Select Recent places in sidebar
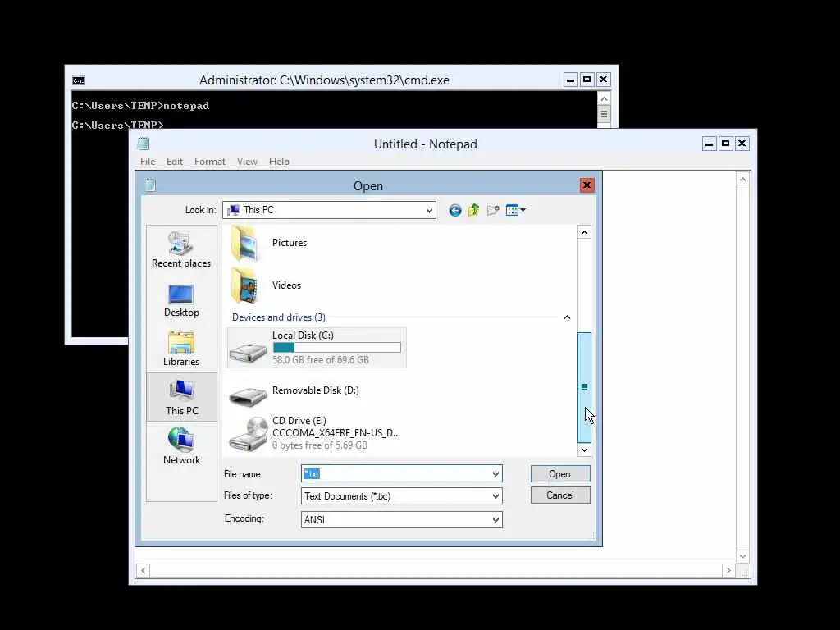This screenshot has width=840, height=630. (181, 249)
